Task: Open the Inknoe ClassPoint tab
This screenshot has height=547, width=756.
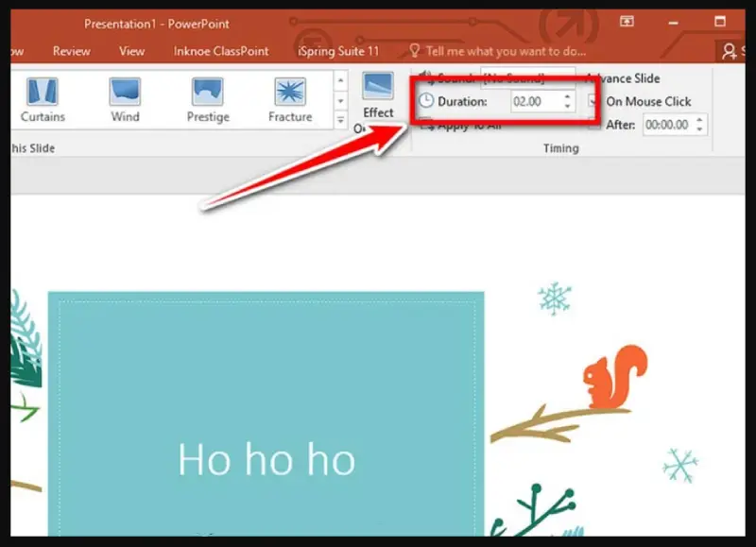Action: pyautogui.click(x=221, y=51)
